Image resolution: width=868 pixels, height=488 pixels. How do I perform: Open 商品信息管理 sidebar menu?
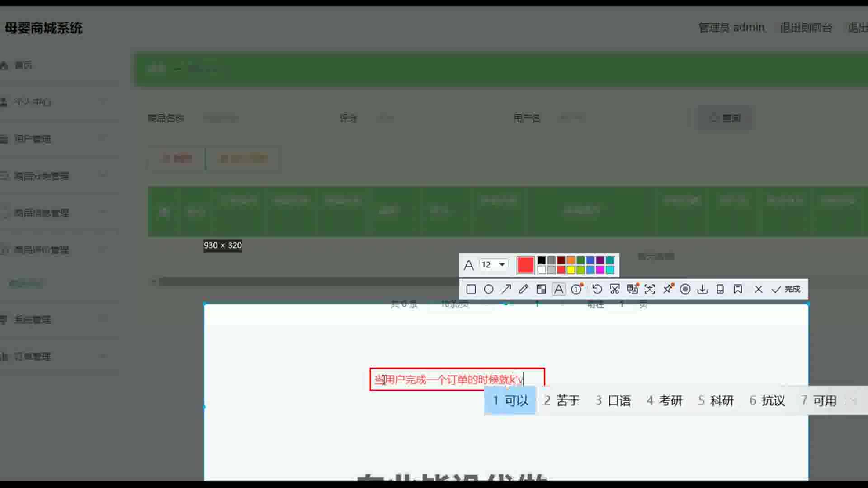pos(42,213)
